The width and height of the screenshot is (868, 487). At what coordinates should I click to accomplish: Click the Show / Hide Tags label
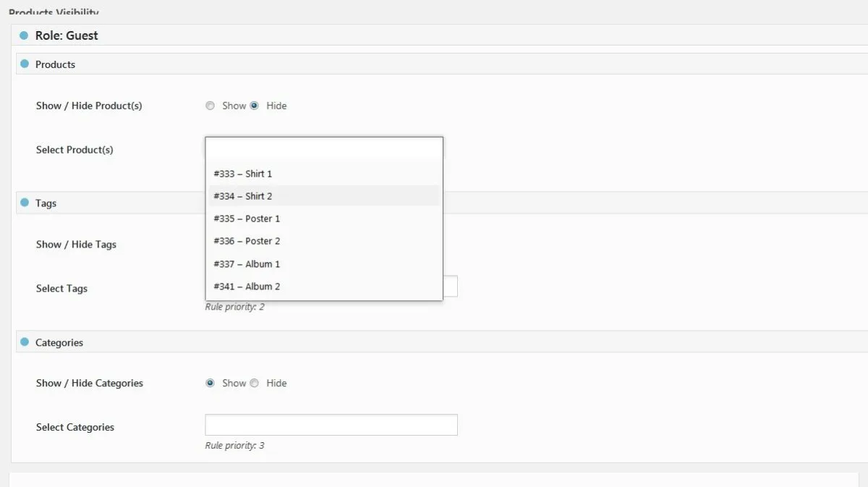[x=76, y=245]
